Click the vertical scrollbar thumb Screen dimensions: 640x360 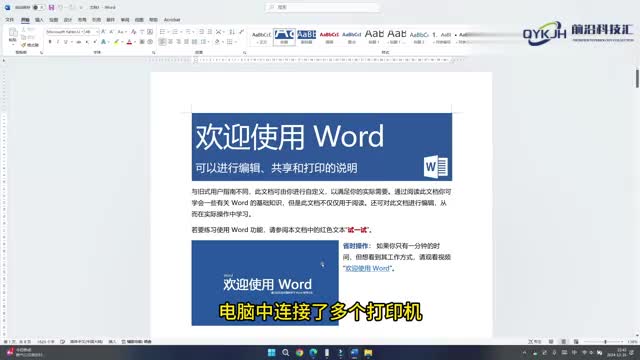pyautogui.click(x=637, y=78)
